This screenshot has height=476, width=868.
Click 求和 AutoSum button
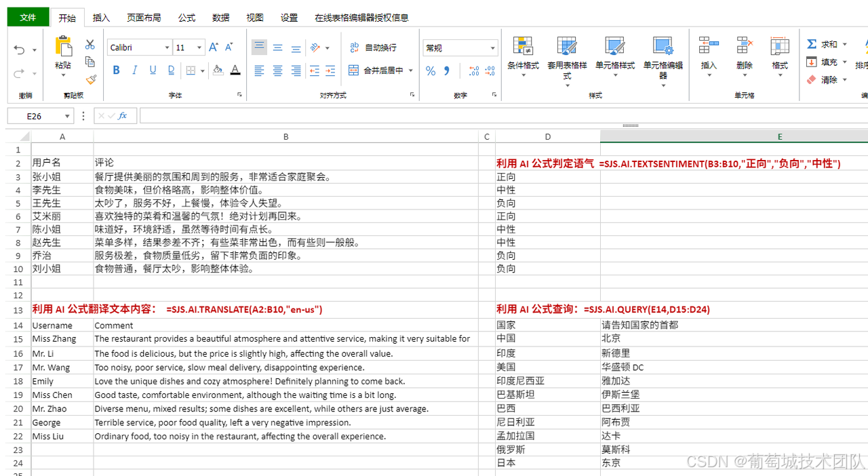point(822,44)
